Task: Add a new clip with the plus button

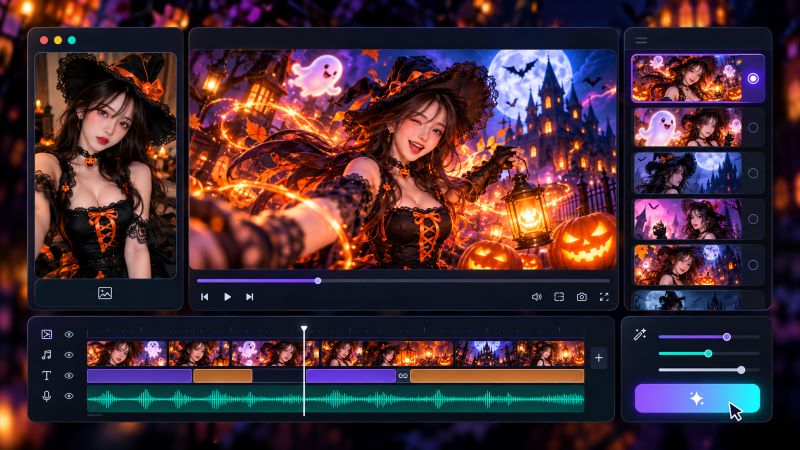Action: click(598, 358)
